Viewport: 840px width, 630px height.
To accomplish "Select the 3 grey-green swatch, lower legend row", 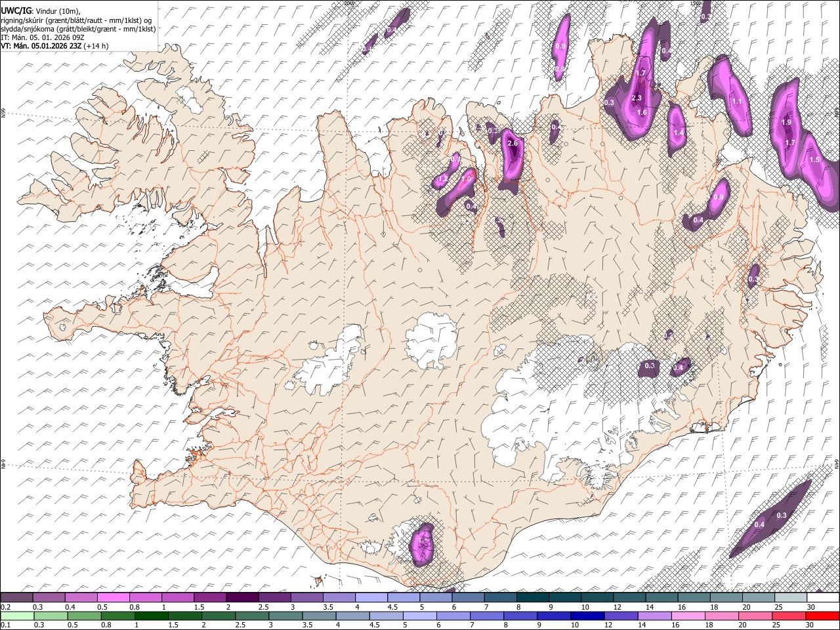I will 286,616.
